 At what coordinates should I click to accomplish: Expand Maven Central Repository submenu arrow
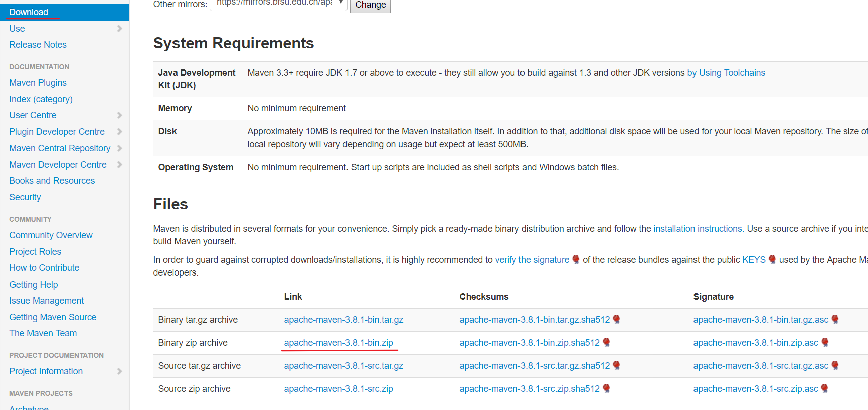119,148
